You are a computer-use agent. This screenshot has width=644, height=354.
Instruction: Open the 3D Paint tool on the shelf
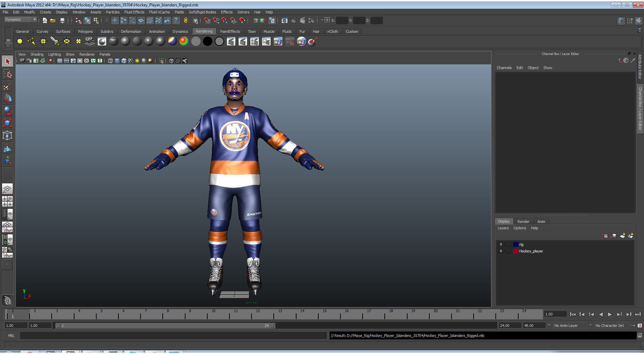[x=313, y=42]
